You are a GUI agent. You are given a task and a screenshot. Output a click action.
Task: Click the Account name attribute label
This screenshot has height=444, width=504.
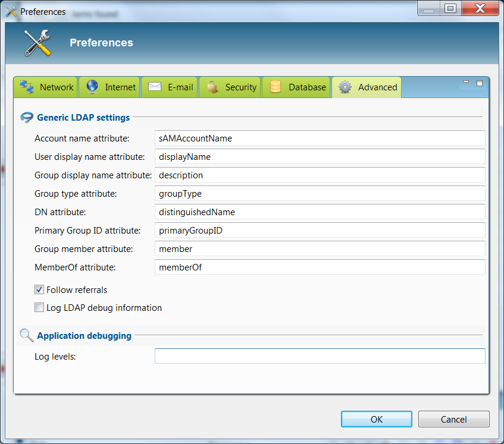[82, 138]
